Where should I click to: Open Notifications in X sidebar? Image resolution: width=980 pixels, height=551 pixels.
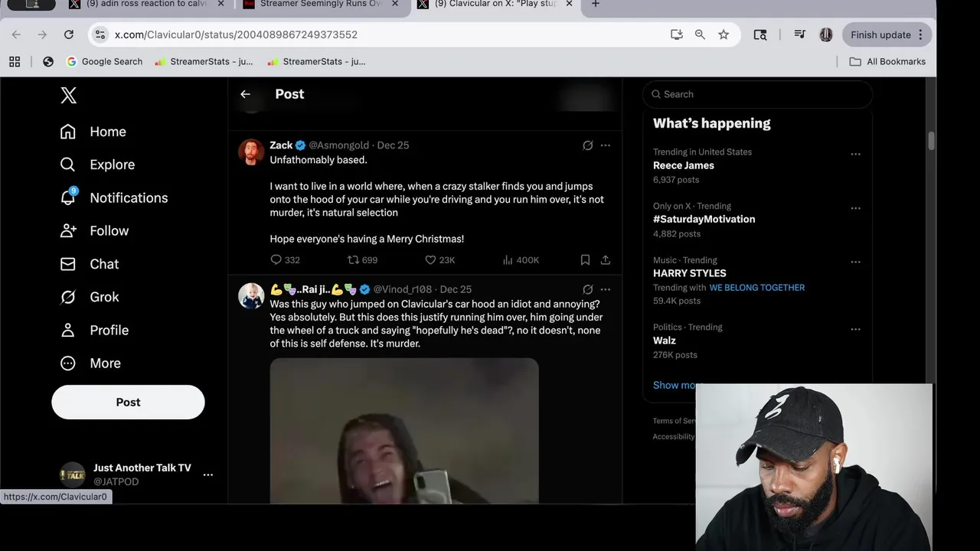[113, 197]
